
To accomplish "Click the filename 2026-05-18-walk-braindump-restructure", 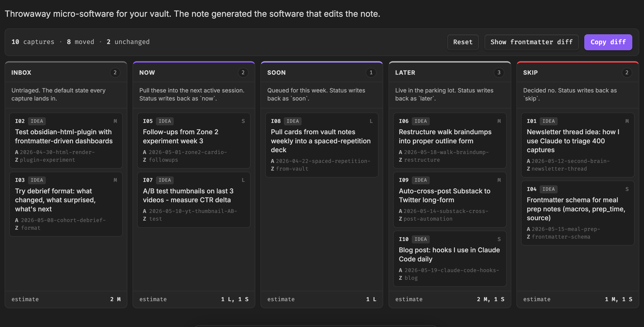I will 446,156.
